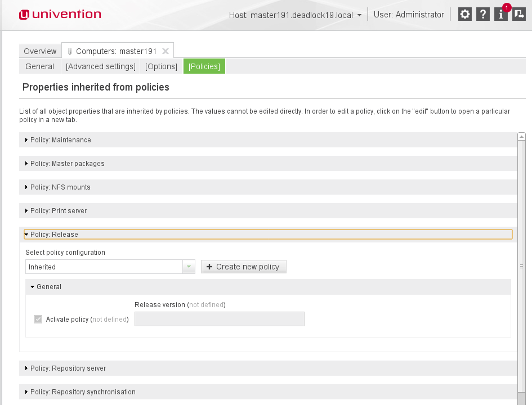Open the Host master191.deadlock19.local dropdown
Screen dimensions: 532x405
coord(295,15)
